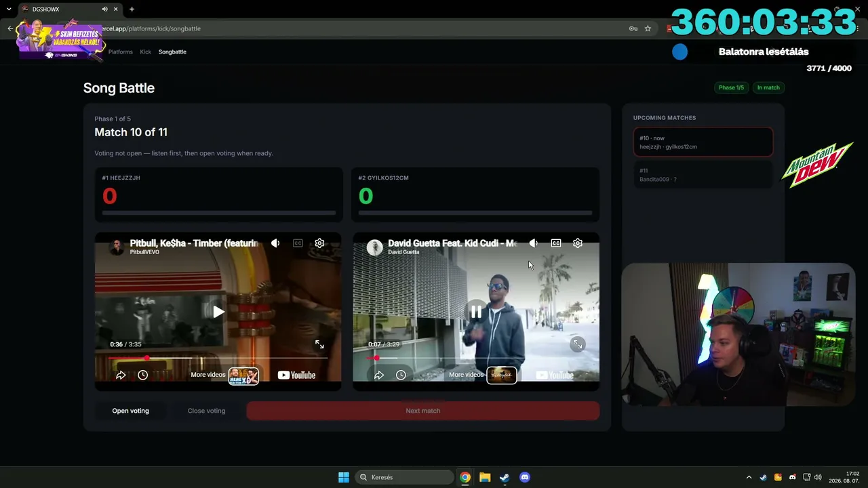Click Watch Later clock on David Guetta video
The width and height of the screenshot is (868, 488).
(401, 375)
